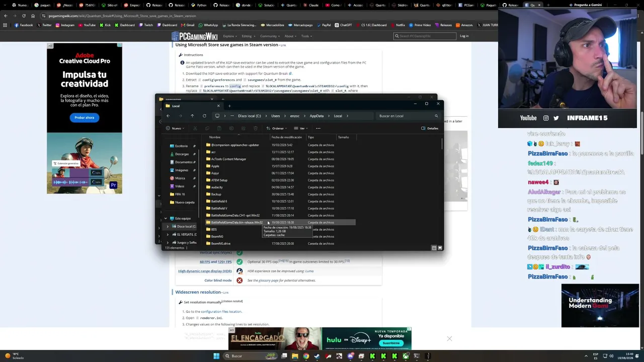Open the YouTube bookmark

pos(87,25)
